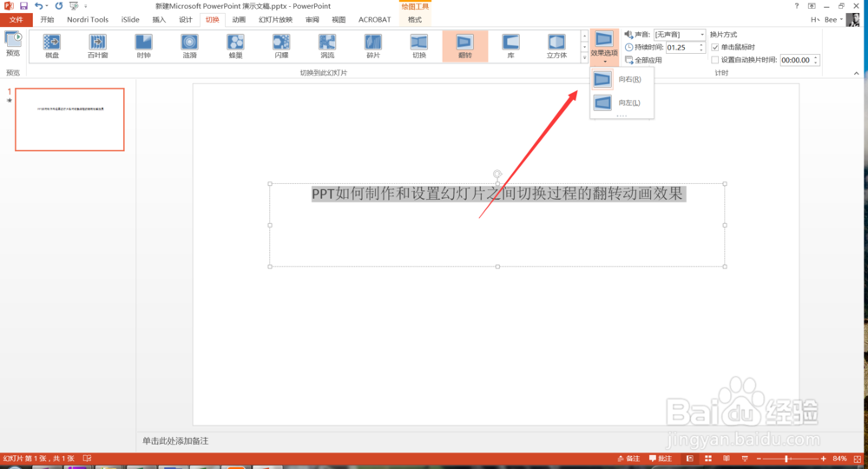Click the Undo arrow icon
Image resolution: width=868 pixels, height=469 pixels.
38,6
